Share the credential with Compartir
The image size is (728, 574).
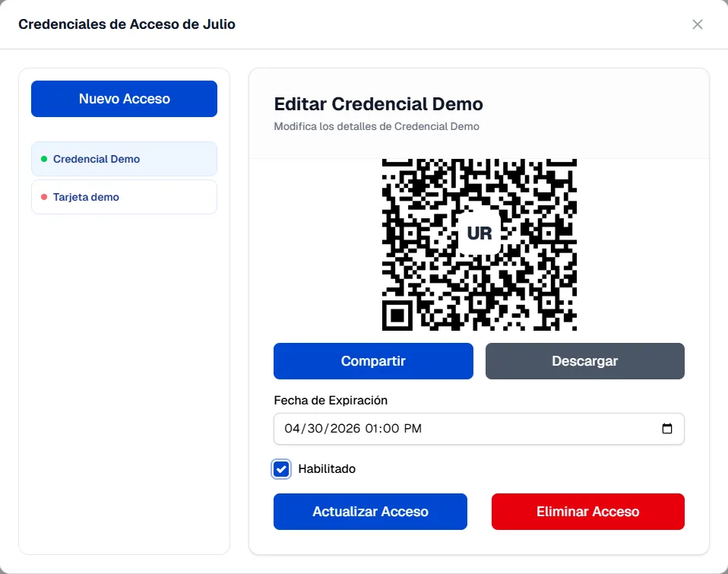373,361
